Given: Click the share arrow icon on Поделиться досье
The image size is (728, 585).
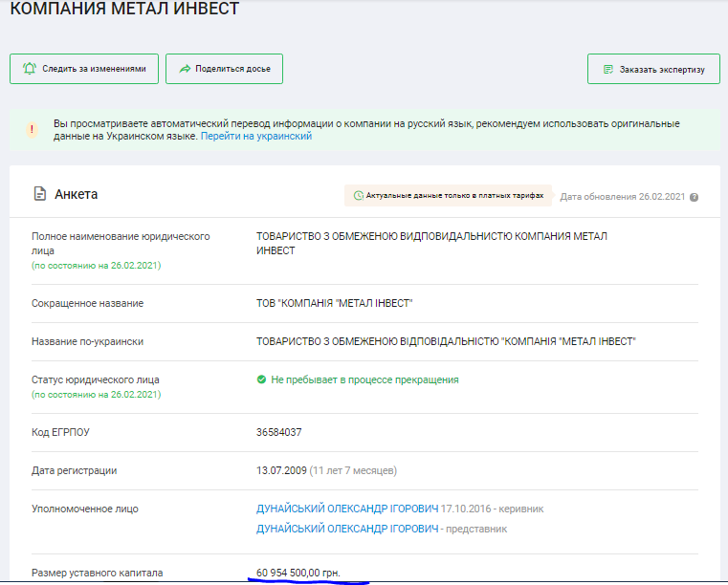Looking at the screenshot, I should [185, 69].
